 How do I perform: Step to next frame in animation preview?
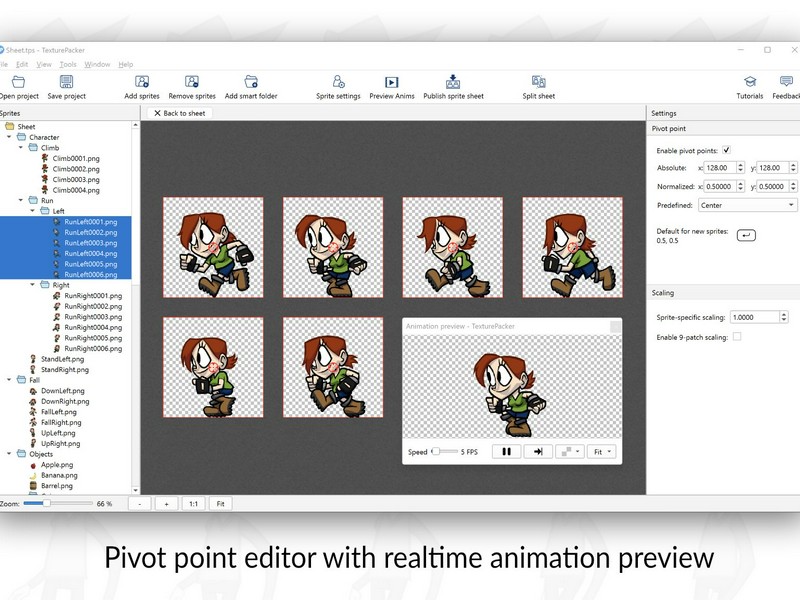(538, 452)
